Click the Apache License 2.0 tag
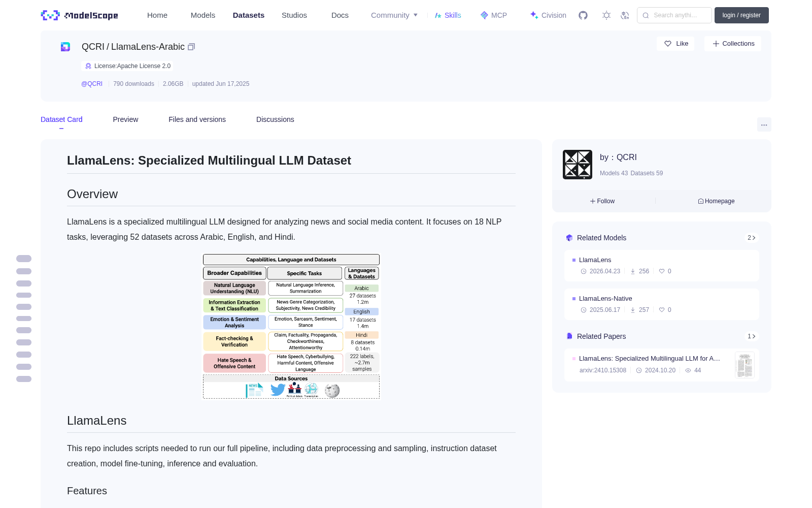The width and height of the screenshot is (812, 508). pyautogui.click(x=127, y=66)
